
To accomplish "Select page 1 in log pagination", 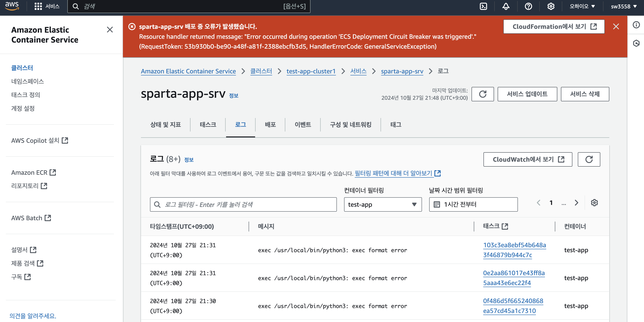I will [551, 203].
